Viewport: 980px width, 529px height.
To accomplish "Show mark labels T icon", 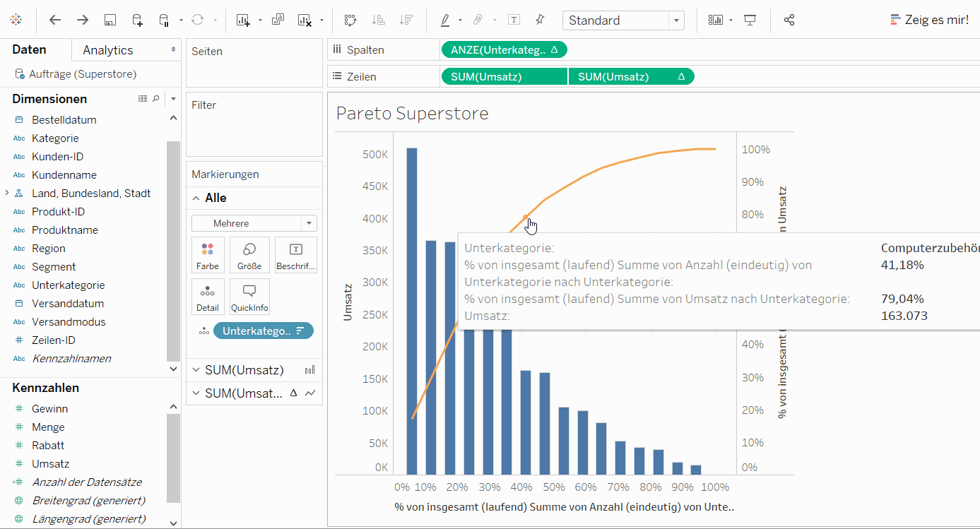I will point(514,20).
